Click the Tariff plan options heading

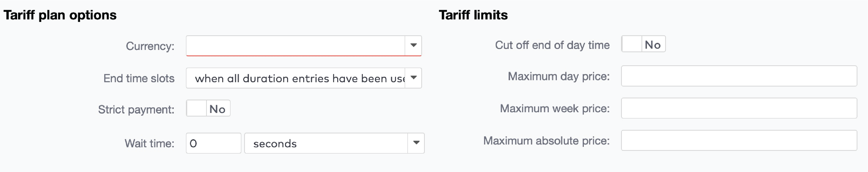(x=59, y=15)
